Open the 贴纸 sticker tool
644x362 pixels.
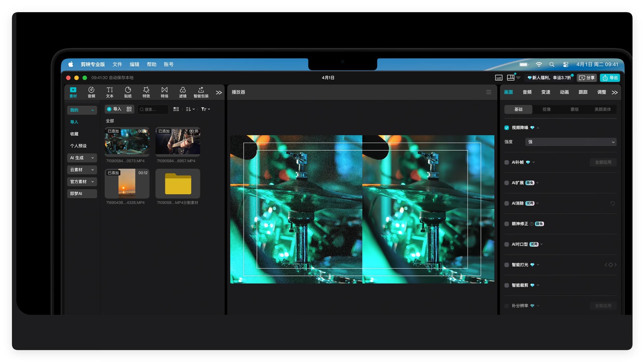pos(128,92)
